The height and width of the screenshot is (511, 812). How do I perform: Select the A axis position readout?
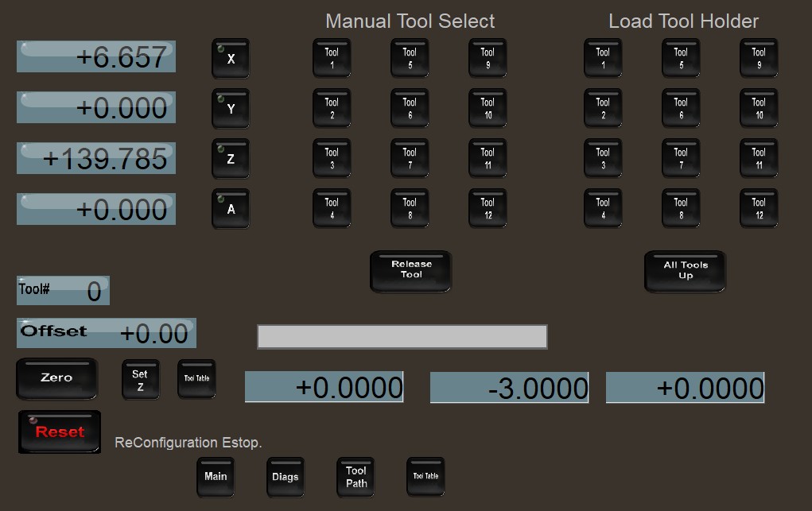point(96,209)
